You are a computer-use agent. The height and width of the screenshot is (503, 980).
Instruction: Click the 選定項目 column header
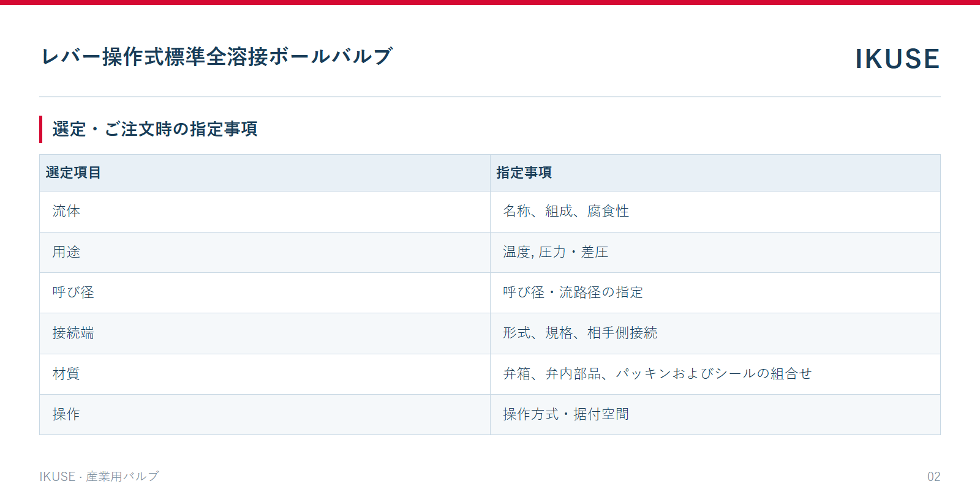265,173
